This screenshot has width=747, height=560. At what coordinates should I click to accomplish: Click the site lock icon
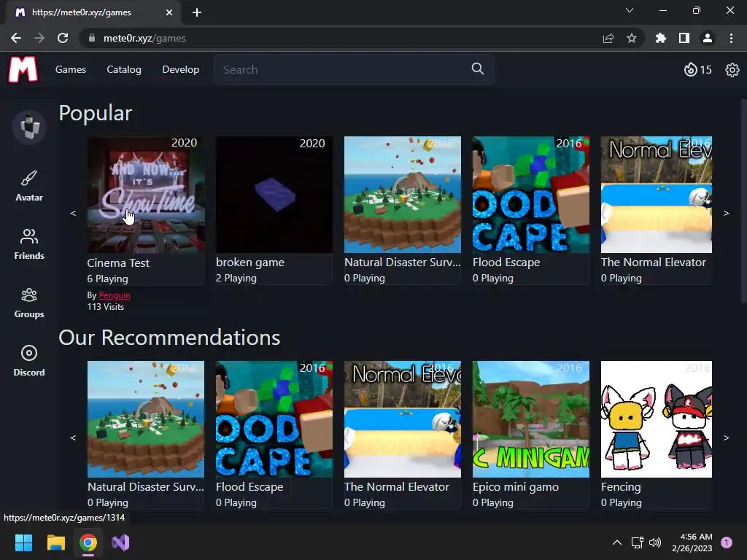pyautogui.click(x=91, y=38)
